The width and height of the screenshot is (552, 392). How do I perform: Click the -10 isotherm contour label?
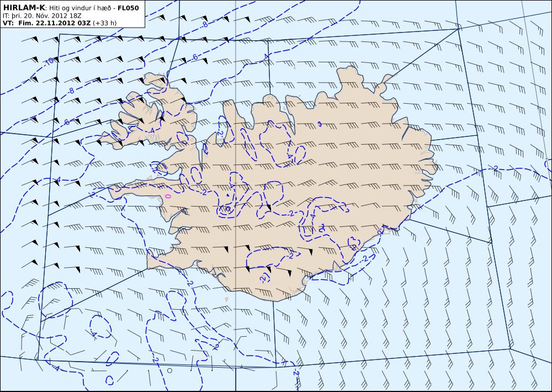[49, 61]
